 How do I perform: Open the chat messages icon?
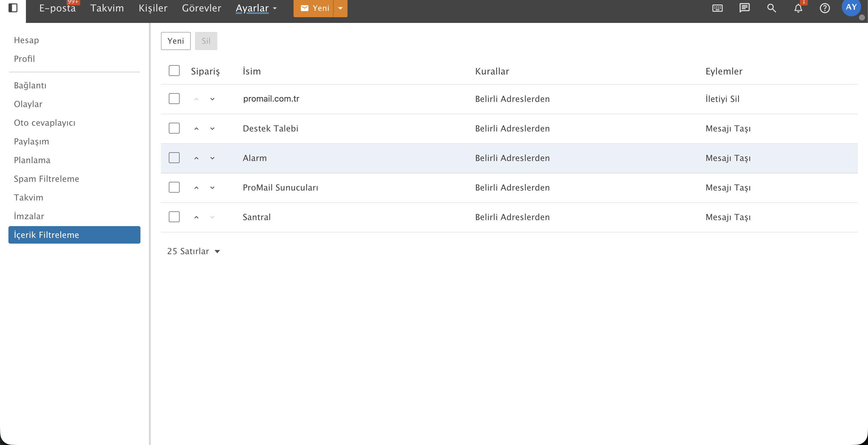(744, 8)
